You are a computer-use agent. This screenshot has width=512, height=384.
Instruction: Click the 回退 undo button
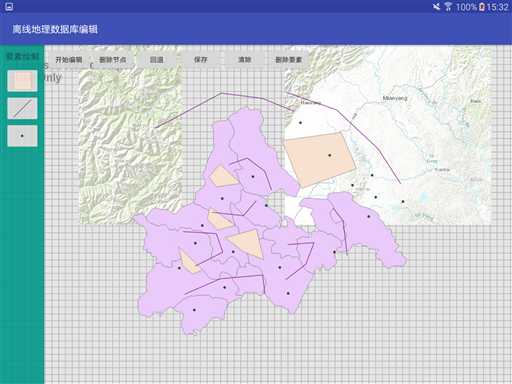pos(157,60)
